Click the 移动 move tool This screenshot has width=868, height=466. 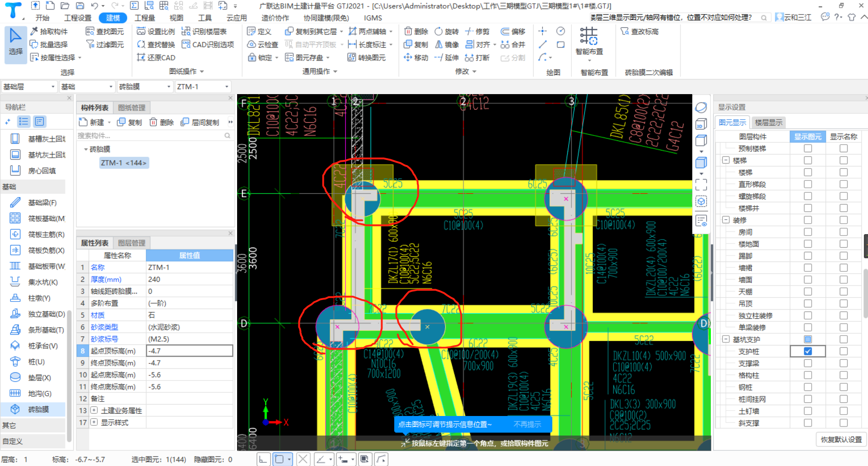coord(416,58)
